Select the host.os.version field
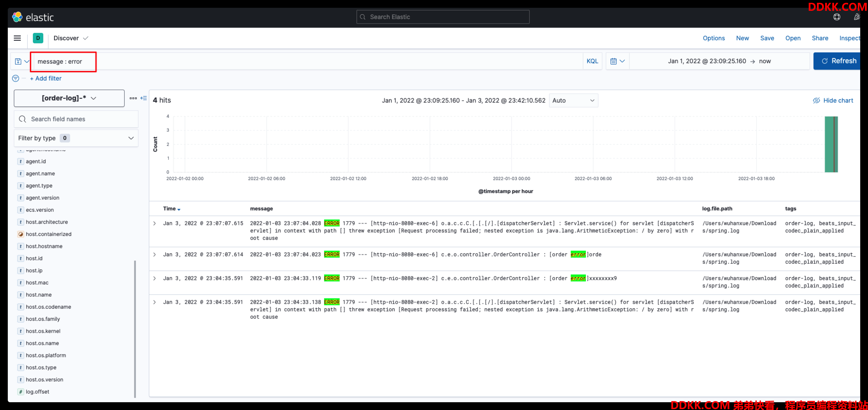Image resolution: width=868 pixels, height=410 pixels. [45, 380]
